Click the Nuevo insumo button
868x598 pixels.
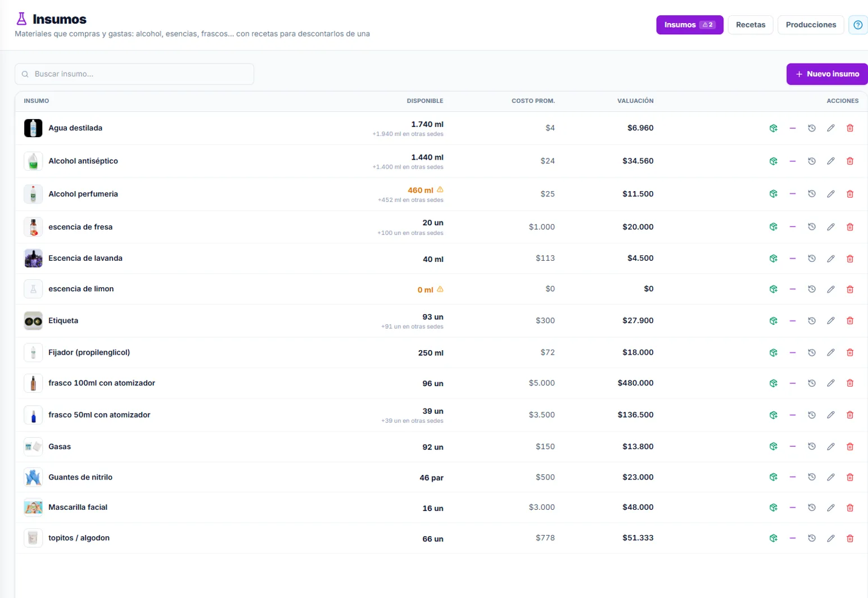click(x=827, y=74)
